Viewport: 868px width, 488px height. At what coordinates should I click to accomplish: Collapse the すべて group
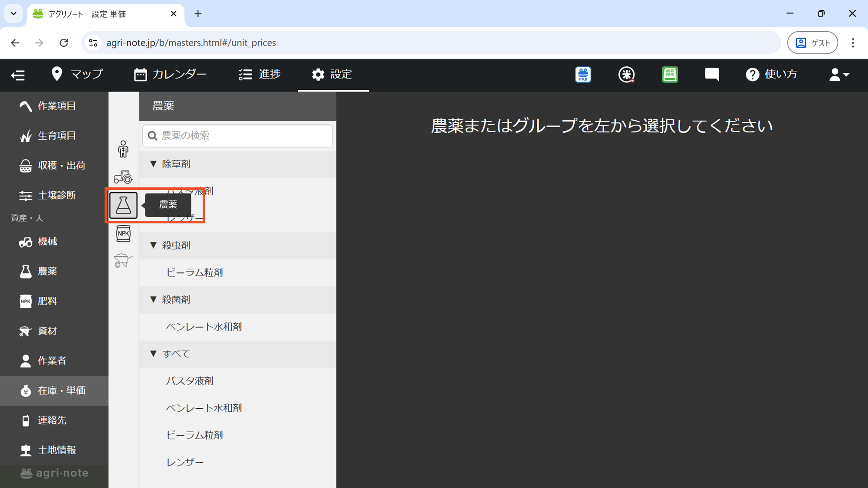click(x=237, y=354)
